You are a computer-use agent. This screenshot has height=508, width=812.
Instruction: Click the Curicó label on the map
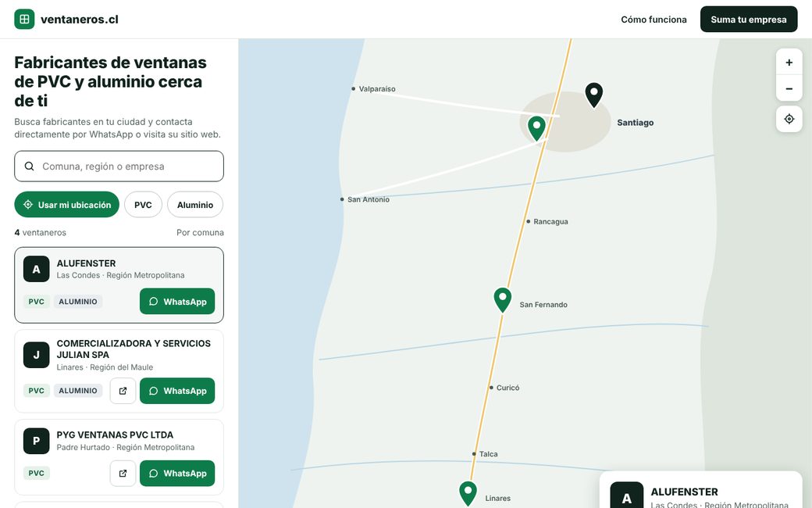coord(507,388)
